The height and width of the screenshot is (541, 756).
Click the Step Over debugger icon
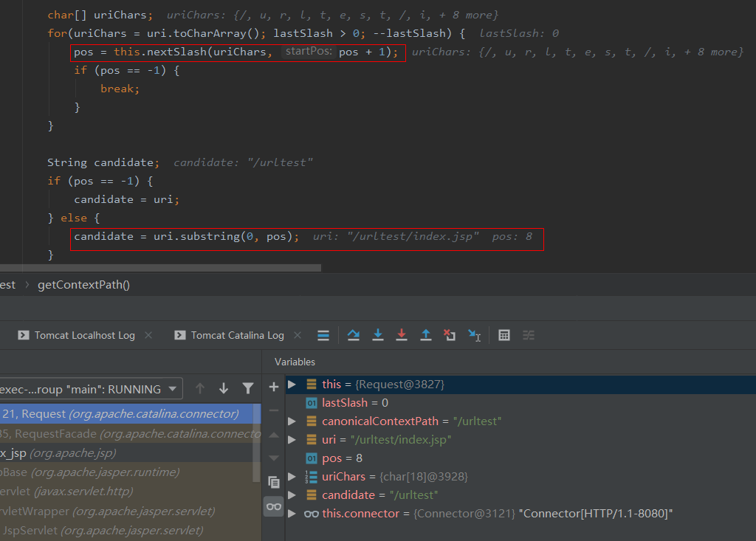point(354,335)
